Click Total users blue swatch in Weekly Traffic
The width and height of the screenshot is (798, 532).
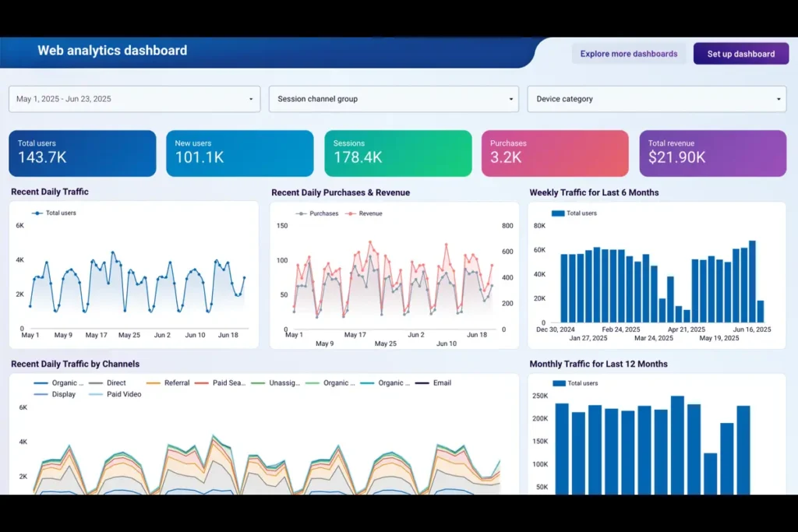[558, 213]
